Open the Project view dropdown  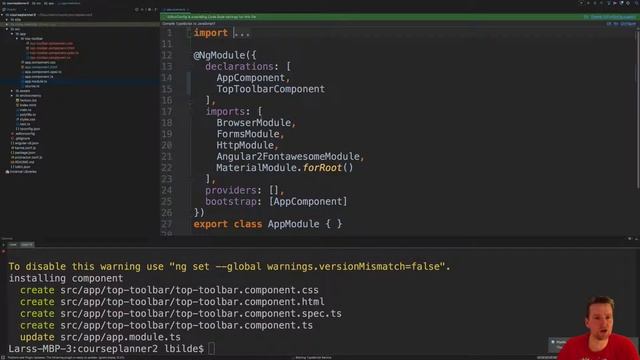tap(15, 10)
